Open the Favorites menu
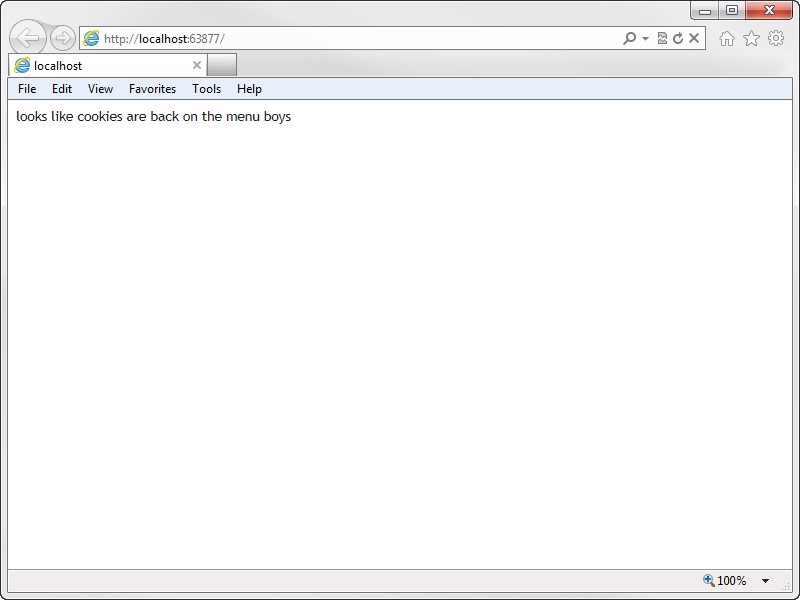This screenshot has width=800, height=600. pyautogui.click(x=152, y=89)
